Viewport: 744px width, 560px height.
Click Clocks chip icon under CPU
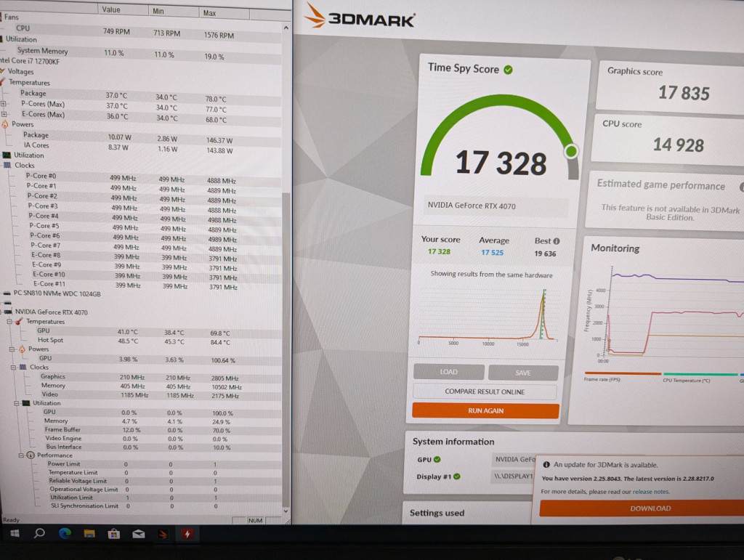pyautogui.click(x=7, y=165)
